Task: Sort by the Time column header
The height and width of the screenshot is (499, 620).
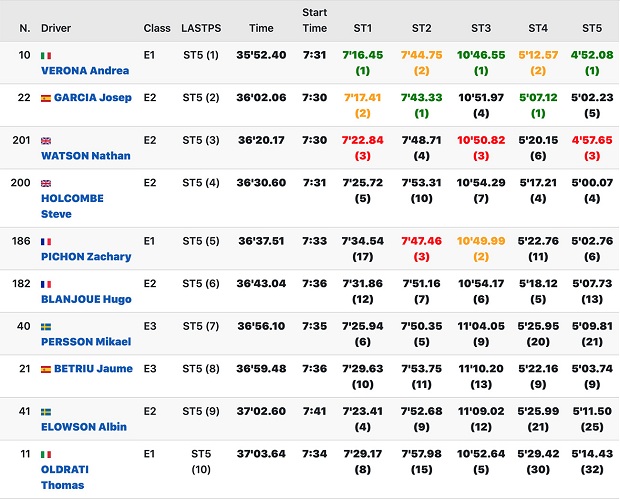Action: [x=261, y=28]
